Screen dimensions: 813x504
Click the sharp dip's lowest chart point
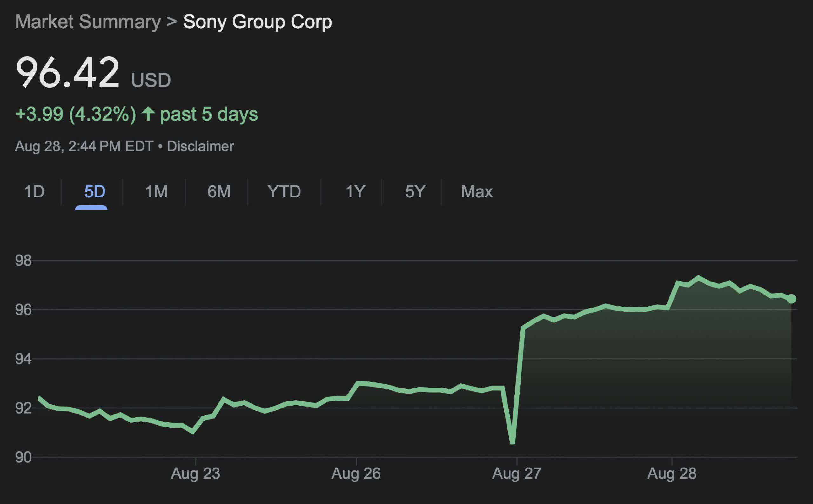coord(513,443)
